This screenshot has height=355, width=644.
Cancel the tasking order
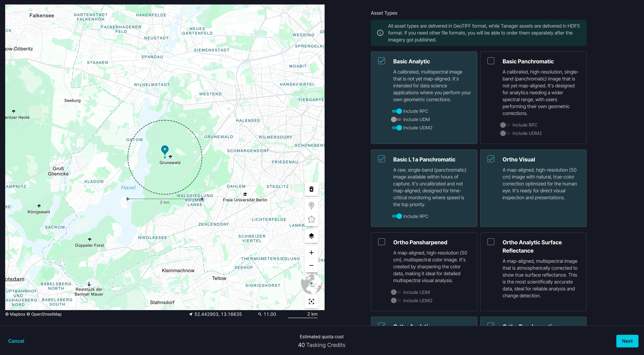[16, 341]
